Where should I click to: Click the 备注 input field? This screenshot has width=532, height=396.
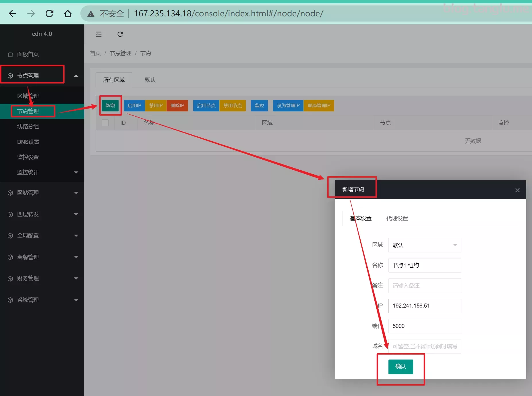point(424,285)
